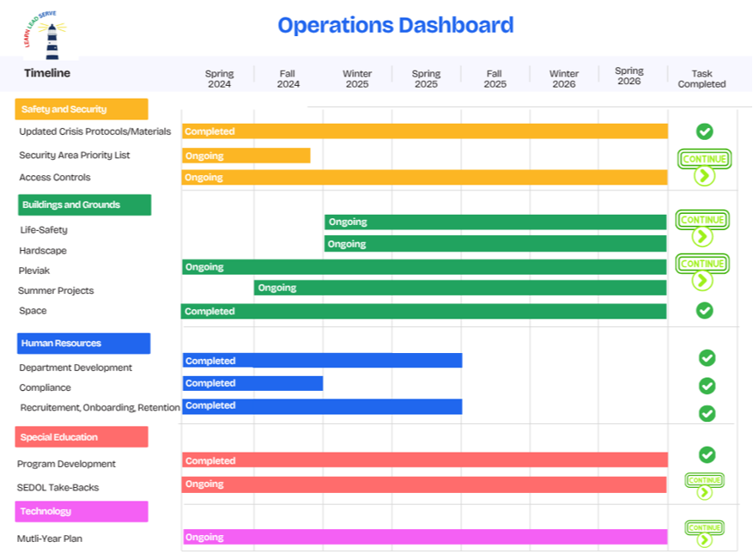Click Continue arrow for Multi-Year Plan
This screenshot has width=753, height=560.
[704, 539]
